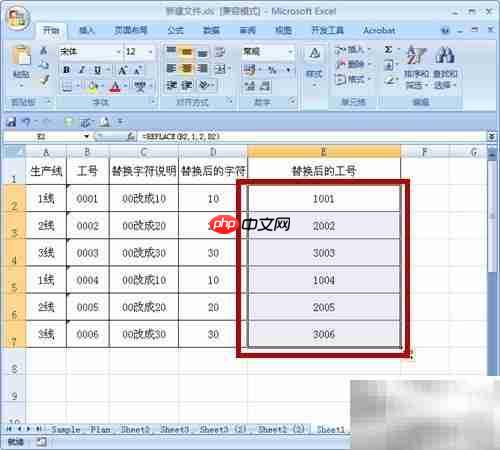Screen dimensions: 500x450
Task: Toggle Italic formatting
Action: (82, 70)
